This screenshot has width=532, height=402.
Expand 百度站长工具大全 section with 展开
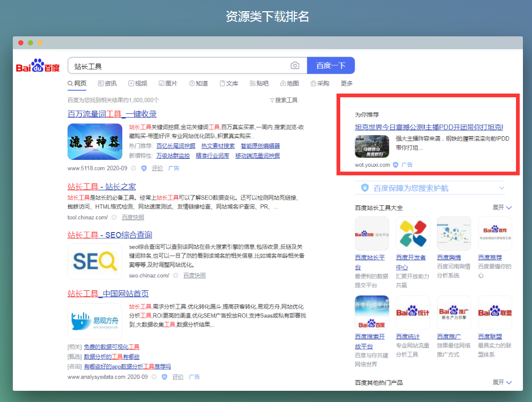click(502, 207)
